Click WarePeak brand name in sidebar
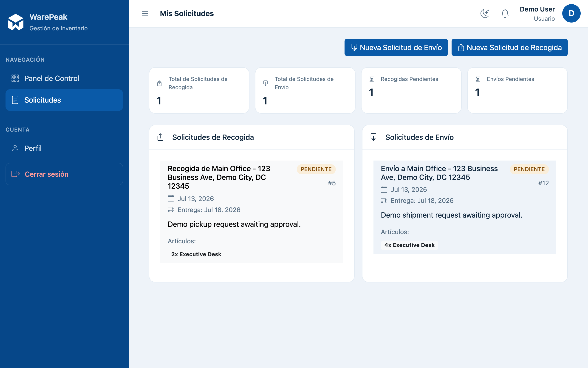Image resolution: width=588 pixels, height=368 pixels. pos(48,17)
